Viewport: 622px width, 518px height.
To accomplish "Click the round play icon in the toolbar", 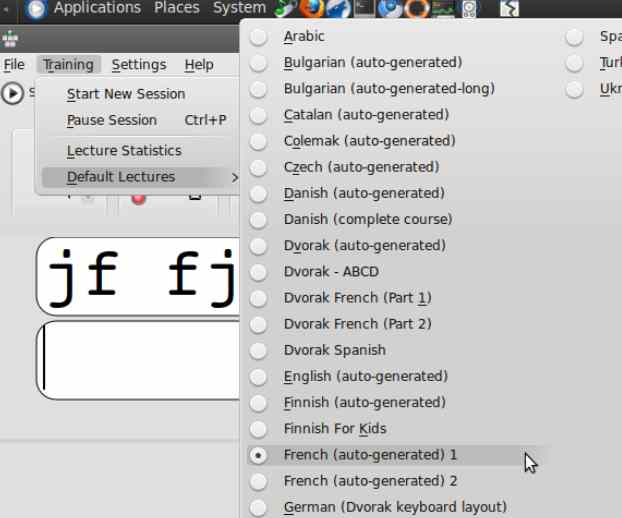I will point(12,94).
